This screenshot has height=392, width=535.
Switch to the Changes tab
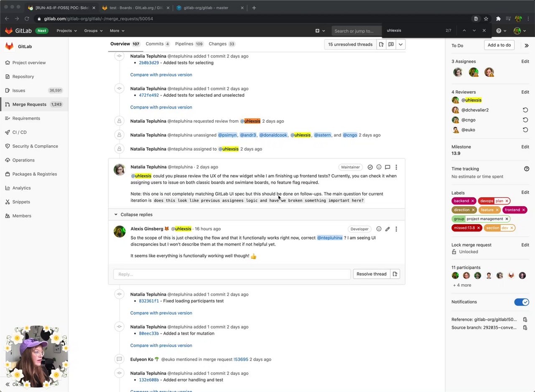click(222, 44)
